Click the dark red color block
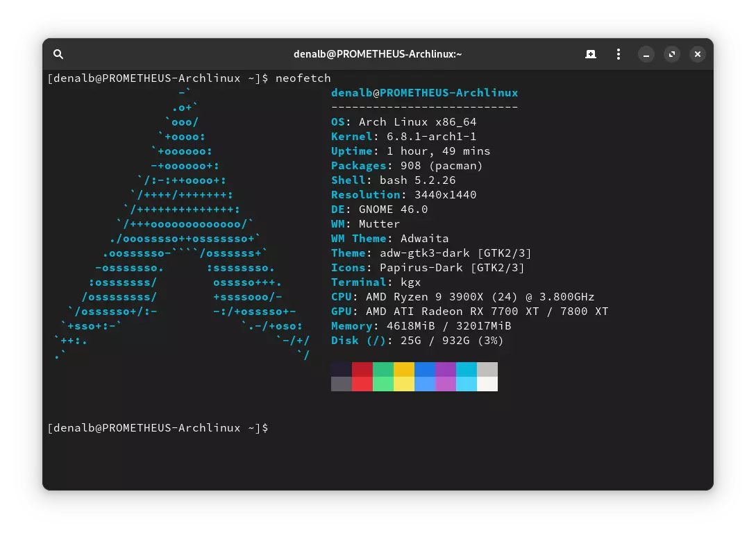 point(362,369)
